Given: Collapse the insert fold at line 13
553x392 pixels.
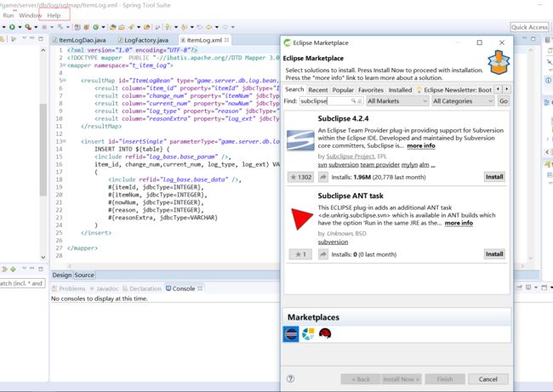Looking at the screenshot, I should pos(65,141).
